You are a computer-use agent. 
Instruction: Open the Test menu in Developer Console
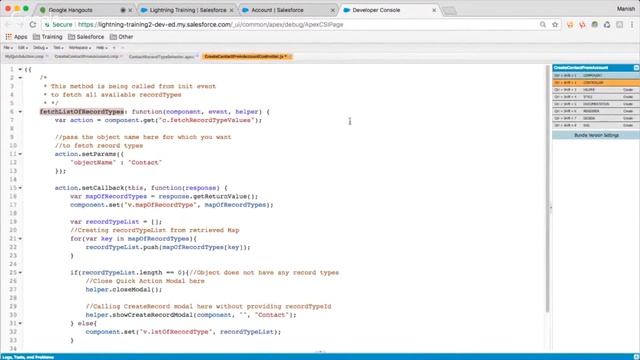point(58,48)
